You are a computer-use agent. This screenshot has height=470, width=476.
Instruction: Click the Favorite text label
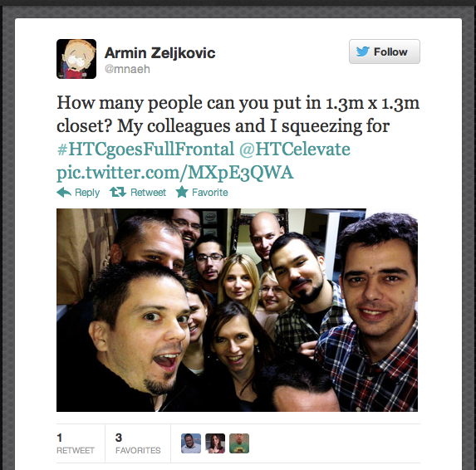point(210,193)
